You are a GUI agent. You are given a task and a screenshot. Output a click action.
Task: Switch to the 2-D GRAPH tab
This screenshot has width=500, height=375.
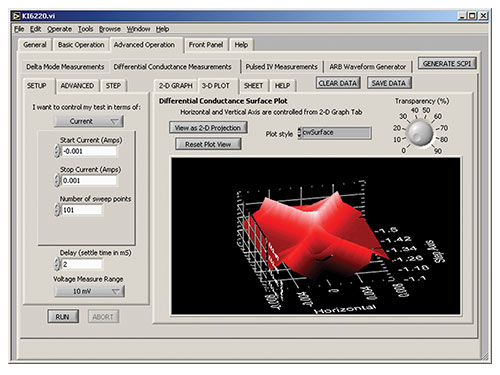176,86
